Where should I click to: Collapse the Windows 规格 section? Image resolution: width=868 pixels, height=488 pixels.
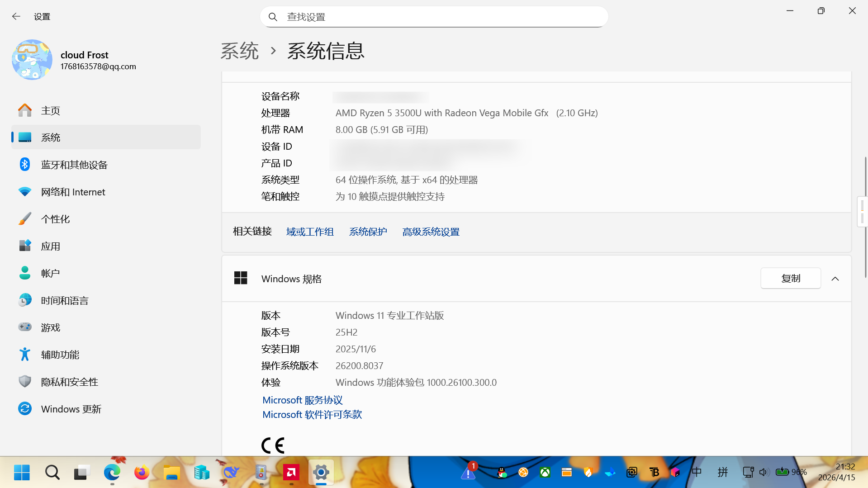coord(835,279)
